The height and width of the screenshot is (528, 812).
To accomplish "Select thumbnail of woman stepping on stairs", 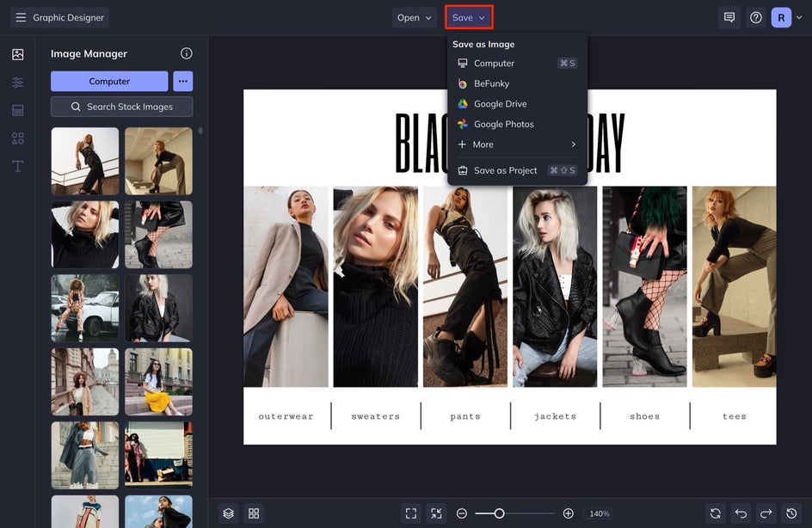I will 158,161.
